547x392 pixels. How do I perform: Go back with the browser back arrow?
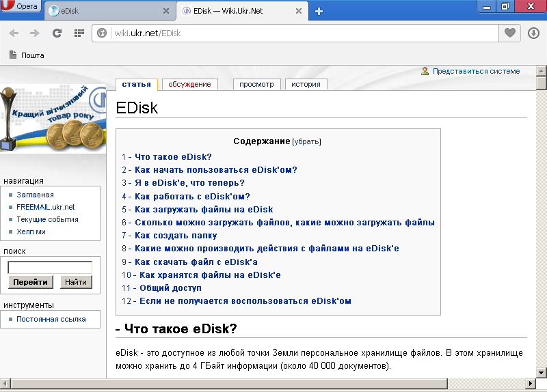point(14,33)
